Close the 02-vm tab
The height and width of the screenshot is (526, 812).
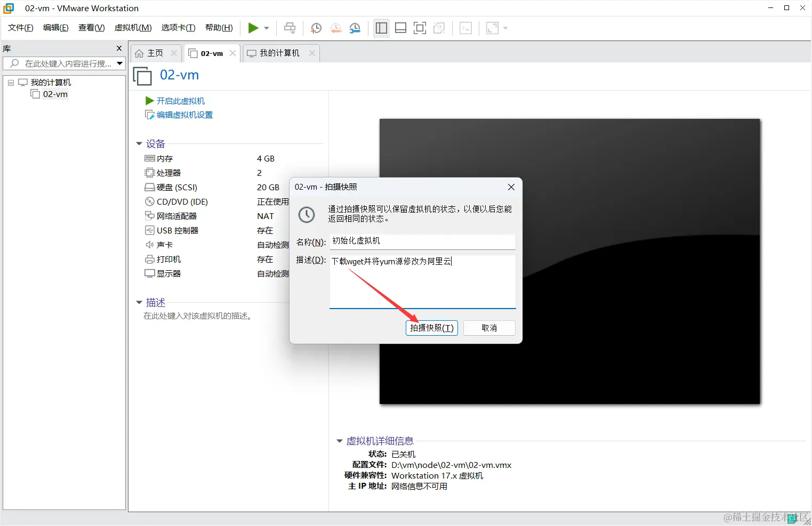232,53
